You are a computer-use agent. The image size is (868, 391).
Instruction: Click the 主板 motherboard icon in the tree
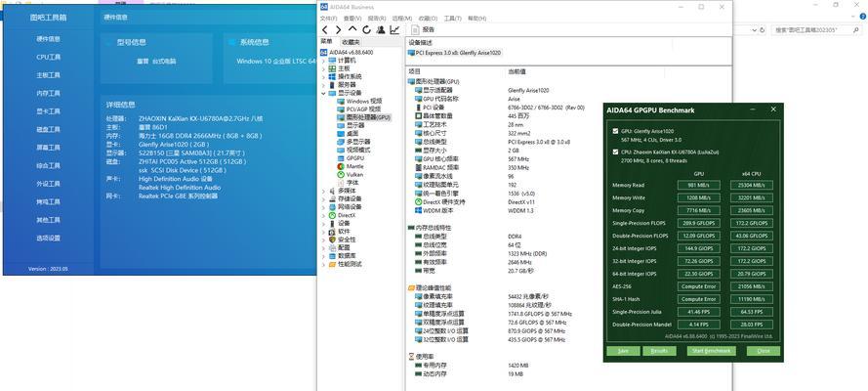pyautogui.click(x=332, y=68)
